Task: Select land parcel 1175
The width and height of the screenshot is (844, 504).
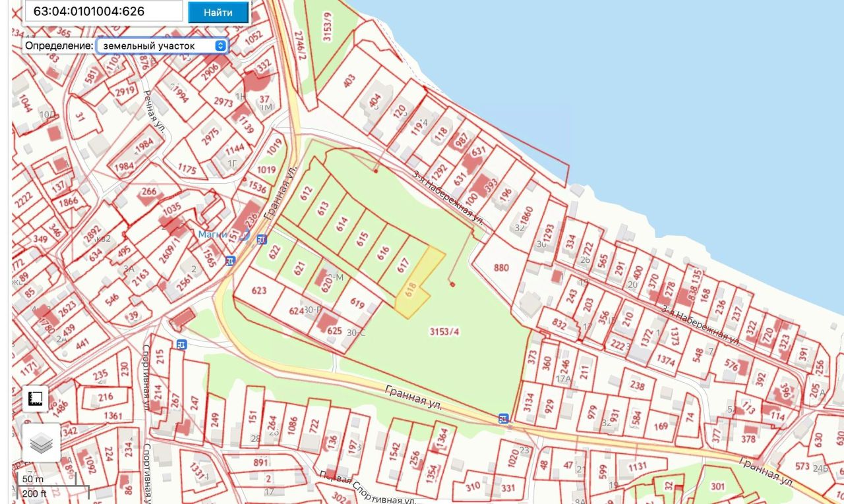Action: coord(187,169)
